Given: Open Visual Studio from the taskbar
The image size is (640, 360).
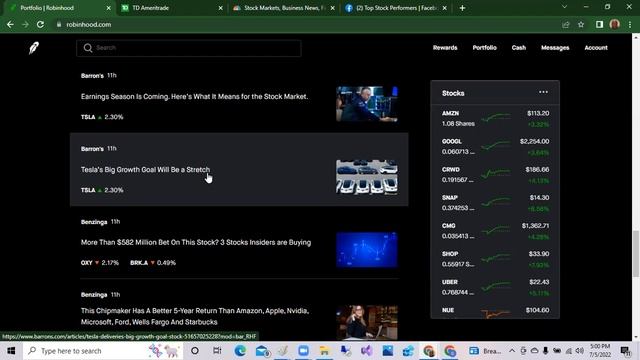Looking at the screenshot, I should [366, 351].
